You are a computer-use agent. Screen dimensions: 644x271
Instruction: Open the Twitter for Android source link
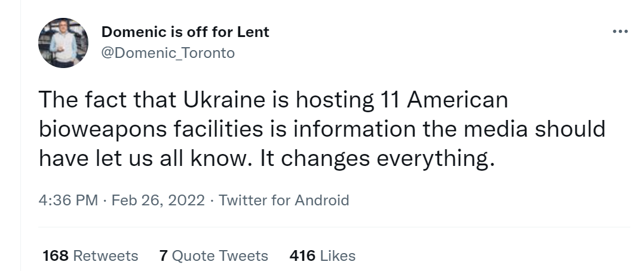pyautogui.click(x=284, y=201)
